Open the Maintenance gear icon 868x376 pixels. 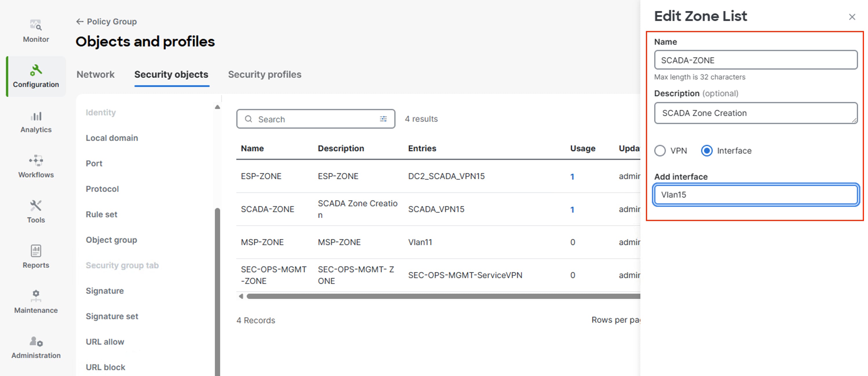coord(36,296)
